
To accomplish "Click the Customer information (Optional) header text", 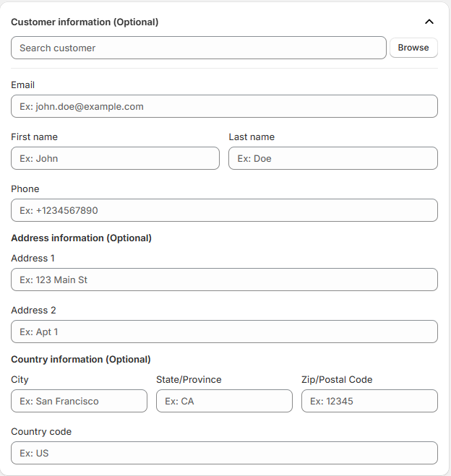I will pos(85,22).
